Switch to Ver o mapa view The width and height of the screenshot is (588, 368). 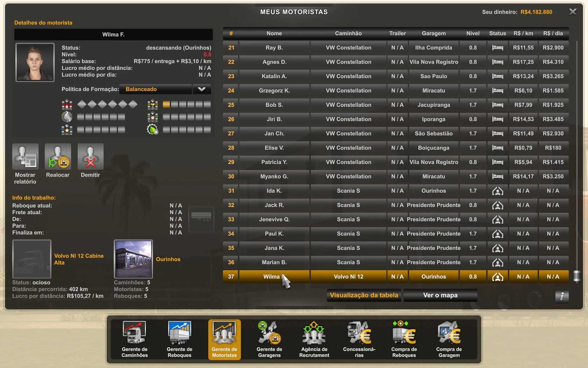tap(440, 295)
